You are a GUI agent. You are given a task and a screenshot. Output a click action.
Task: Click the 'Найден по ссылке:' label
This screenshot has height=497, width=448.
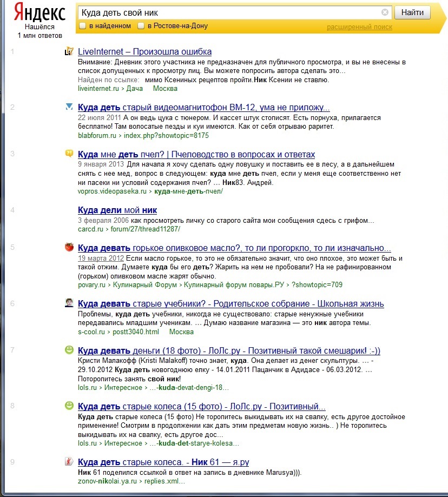pyautogui.click(x=108, y=80)
